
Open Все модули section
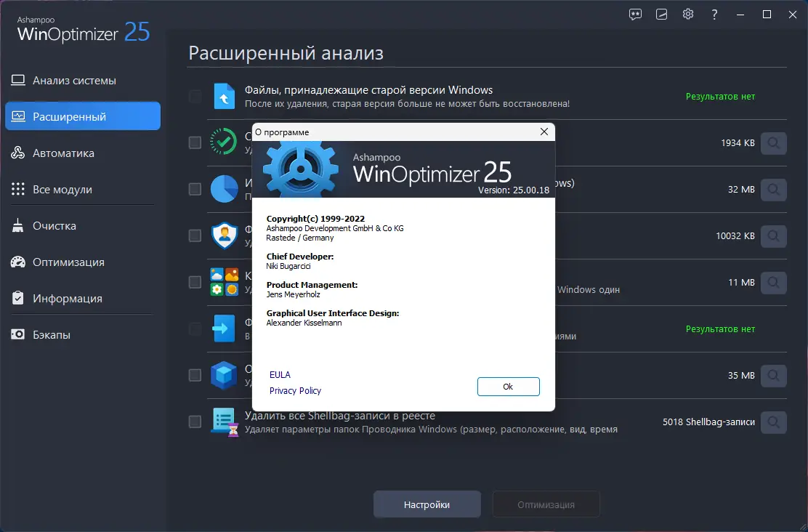click(82, 189)
